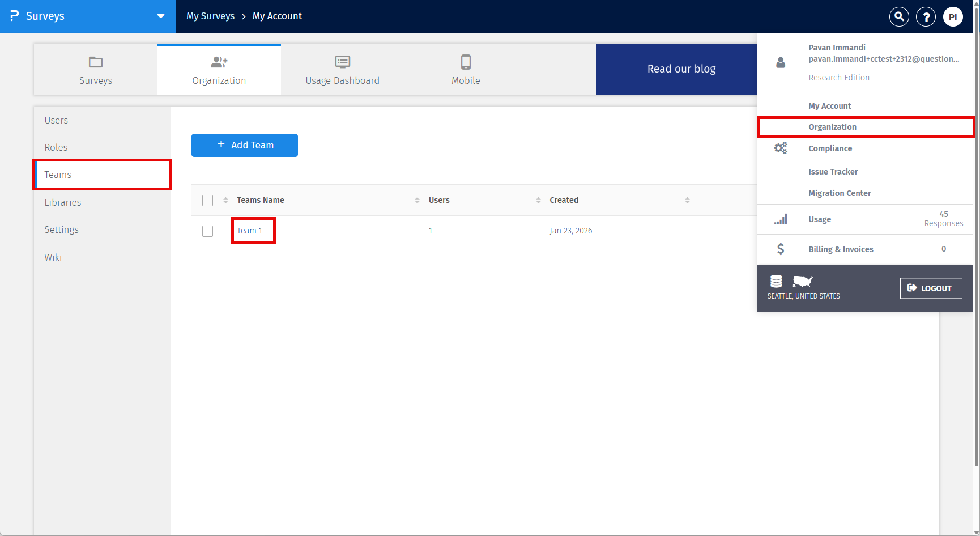Check the Team 1 row checkbox
The height and width of the screenshot is (536, 980).
(207, 231)
